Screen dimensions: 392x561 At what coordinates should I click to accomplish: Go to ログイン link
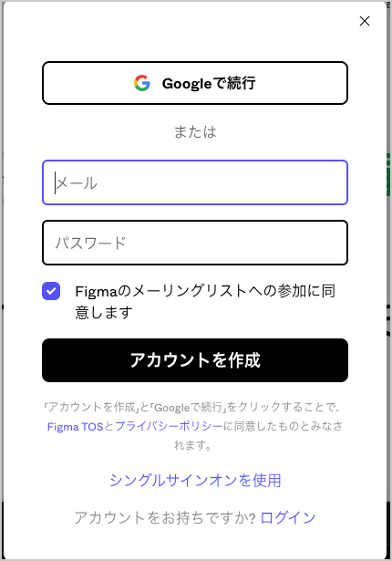(288, 517)
